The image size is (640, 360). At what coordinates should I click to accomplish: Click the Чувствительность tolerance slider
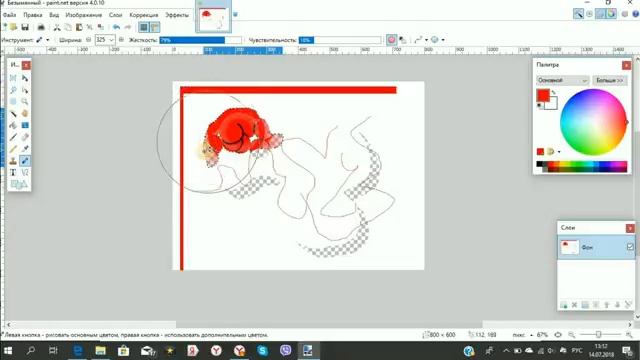tap(340, 40)
